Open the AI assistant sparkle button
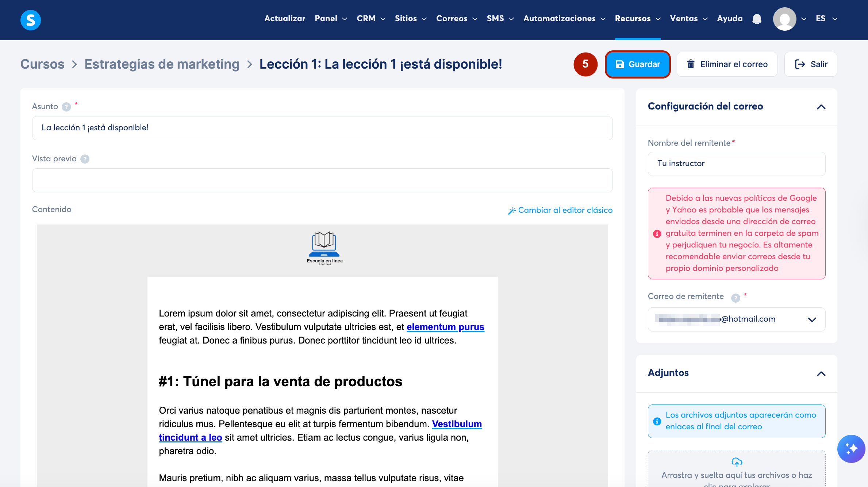This screenshot has width=868, height=487. [x=851, y=449]
